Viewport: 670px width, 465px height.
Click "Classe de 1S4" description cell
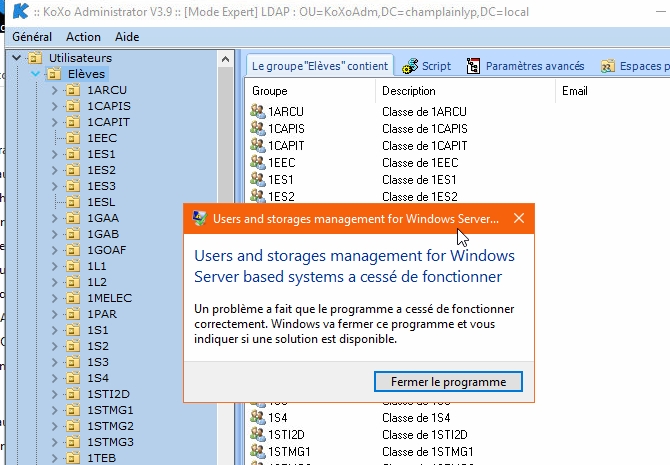pos(416,418)
